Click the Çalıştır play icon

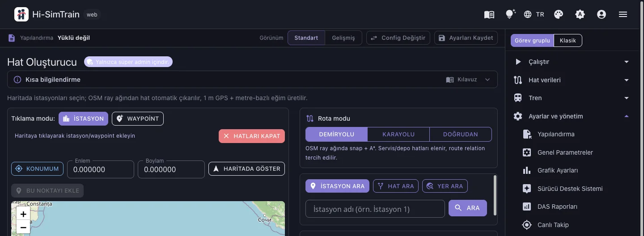click(x=518, y=62)
